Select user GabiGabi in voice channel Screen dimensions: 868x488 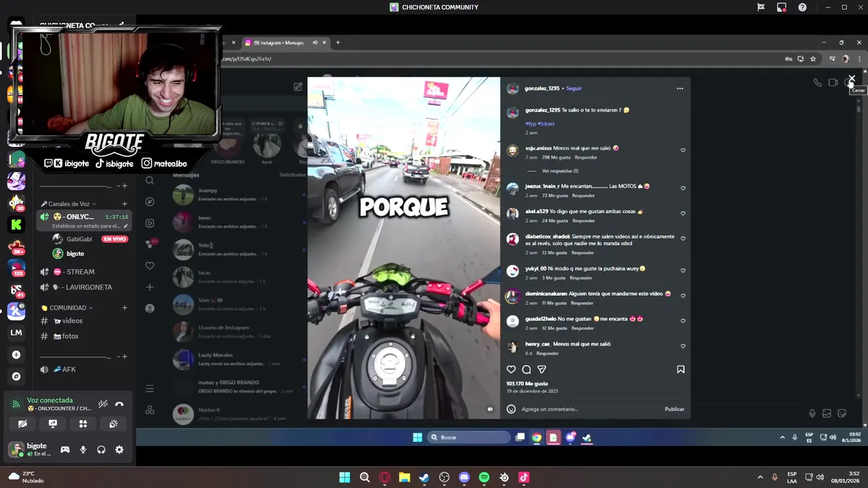91,239
